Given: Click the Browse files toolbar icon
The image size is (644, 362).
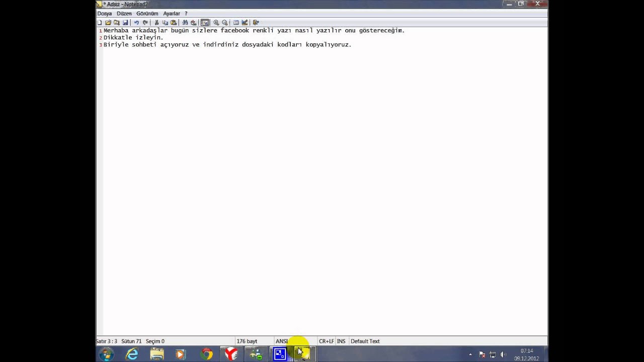Looking at the screenshot, I should (117, 23).
